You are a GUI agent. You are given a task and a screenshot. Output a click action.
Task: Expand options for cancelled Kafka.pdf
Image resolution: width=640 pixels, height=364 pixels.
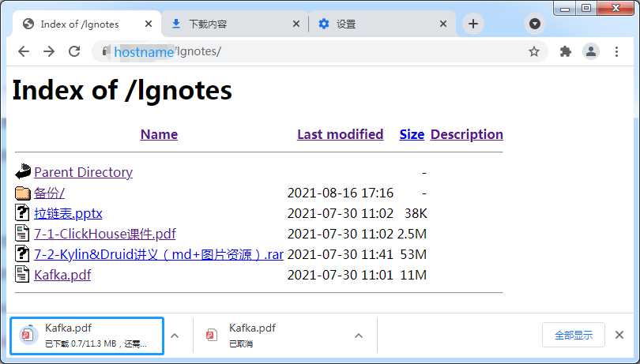click(359, 336)
